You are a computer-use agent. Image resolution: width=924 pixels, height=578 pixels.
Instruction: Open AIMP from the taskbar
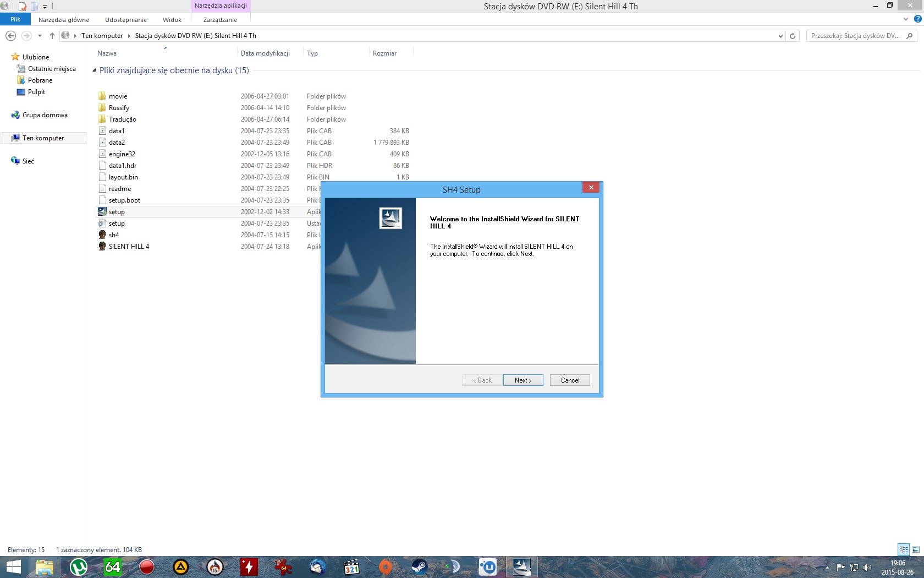click(181, 567)
